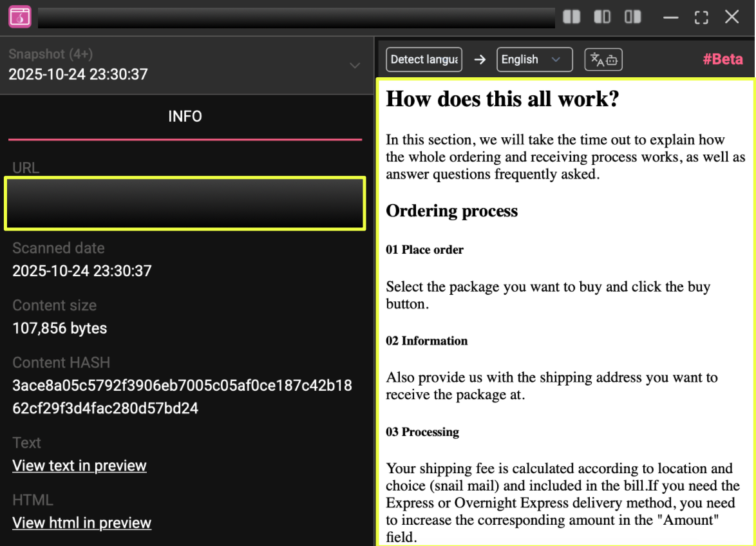Click the arrow between language selectors
This screenshot has height=546, width=756.
tap(480, 60)
